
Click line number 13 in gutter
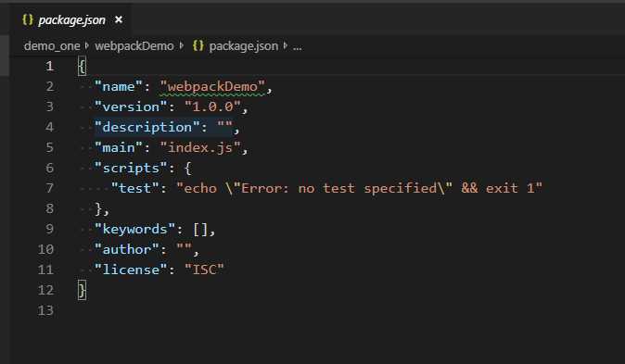[45, 310]
